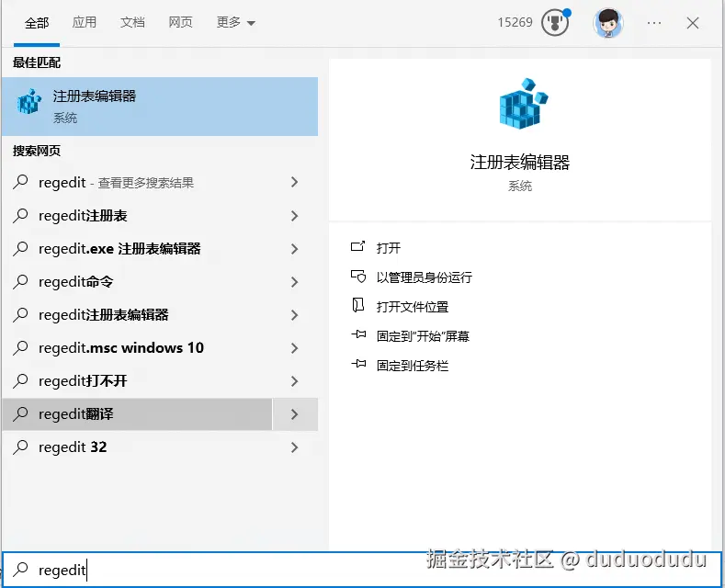Expand the arrow for regedit注册表编辑器
The width and height of the screenshot is (725, 588).
point(295,315)
